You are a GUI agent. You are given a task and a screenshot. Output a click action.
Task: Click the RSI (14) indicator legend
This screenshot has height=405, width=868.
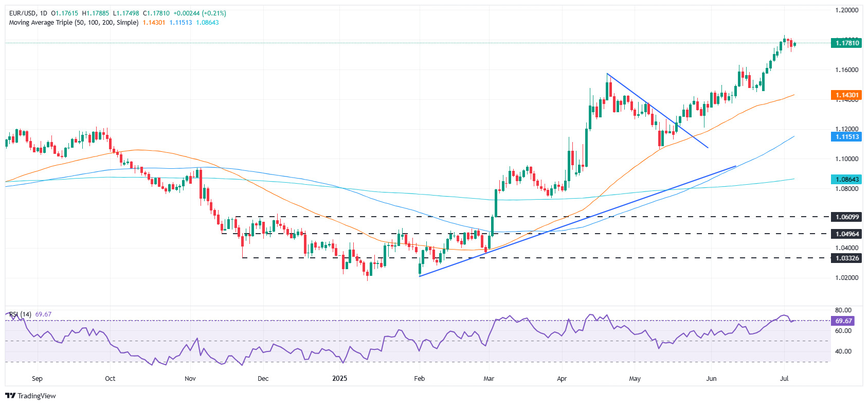20,314
